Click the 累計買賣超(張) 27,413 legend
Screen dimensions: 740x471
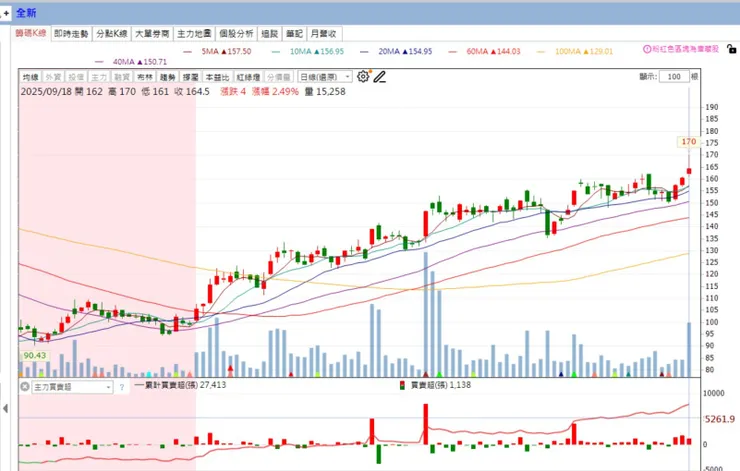point(180,385)
